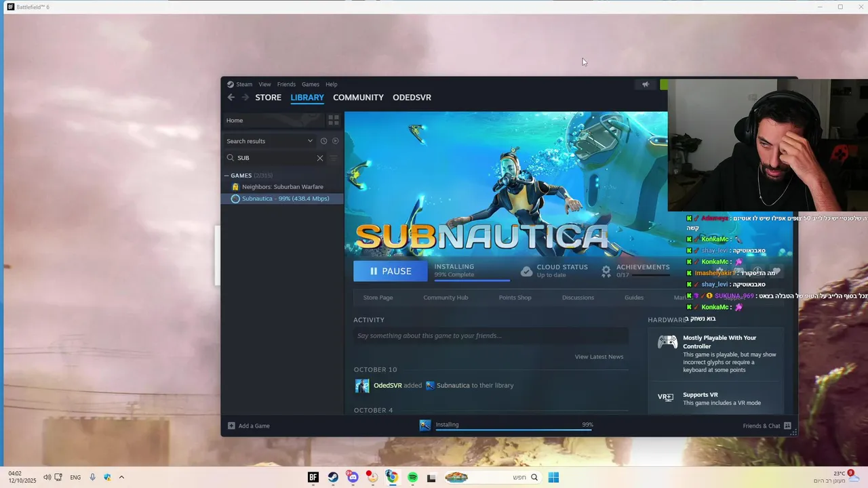Open the Chrome taskbar icon
The image size is (868, 488).
click(x=392, y=477)
